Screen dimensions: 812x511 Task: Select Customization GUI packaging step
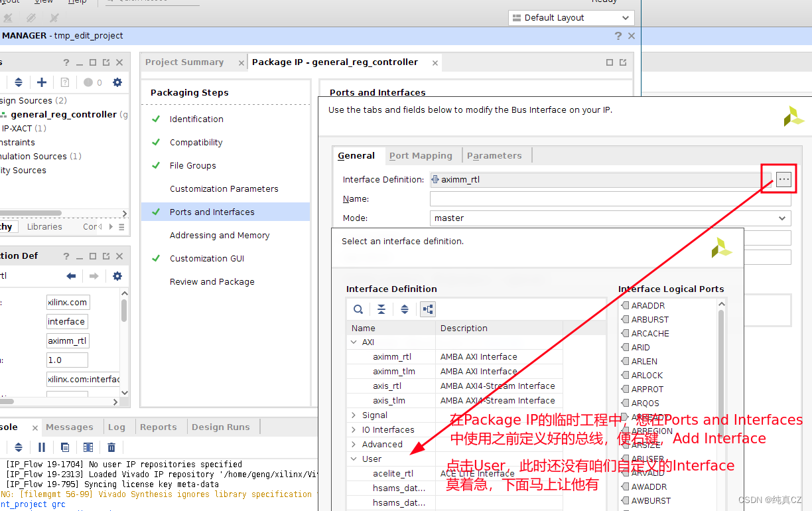(x=207, y=259)
